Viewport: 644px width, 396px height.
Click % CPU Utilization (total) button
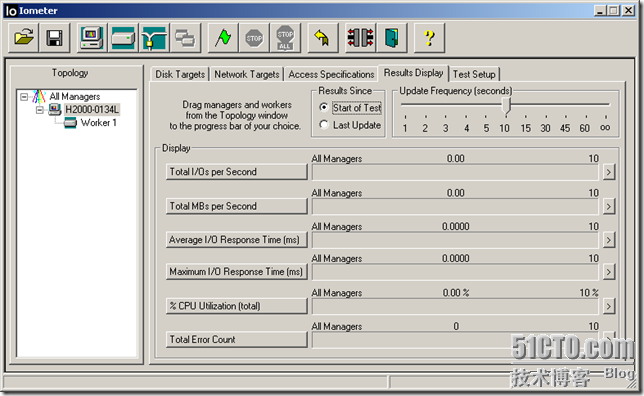tap(237, 306)
